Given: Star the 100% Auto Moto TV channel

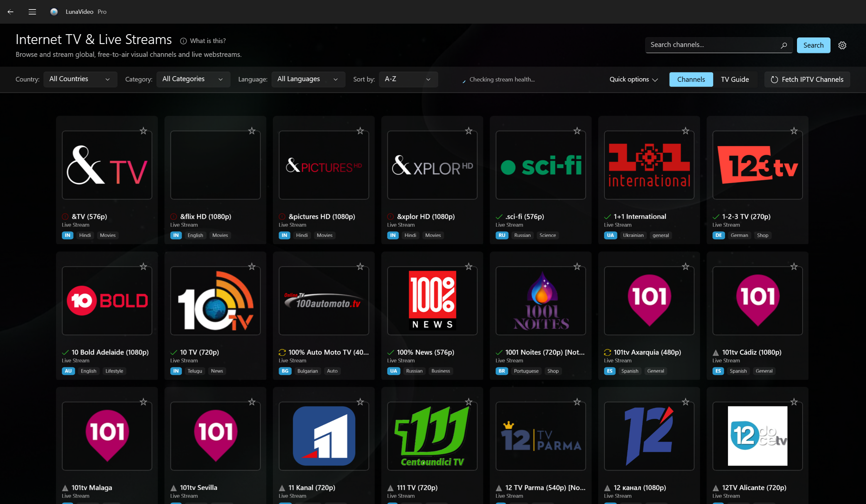Looking at the screenshot, I should (x=360, y=266).
